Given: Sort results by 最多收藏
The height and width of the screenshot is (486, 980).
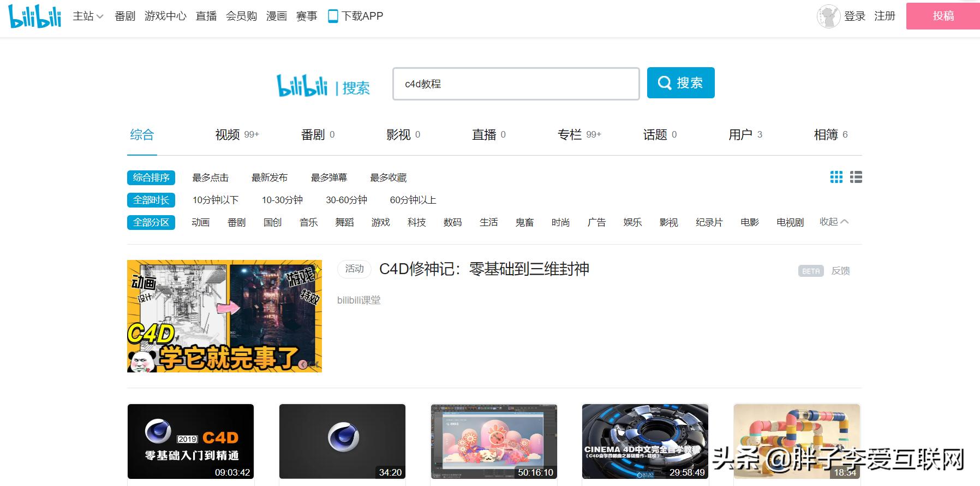Looking at the screenshot, I should click(389, 177).
